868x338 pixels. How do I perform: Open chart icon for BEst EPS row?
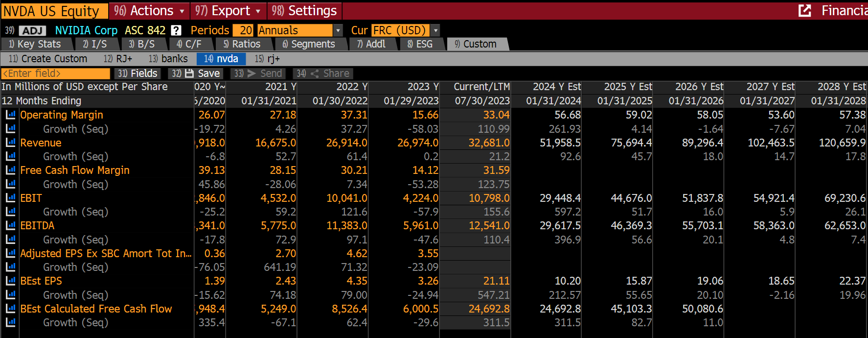[x=10, y=281]
